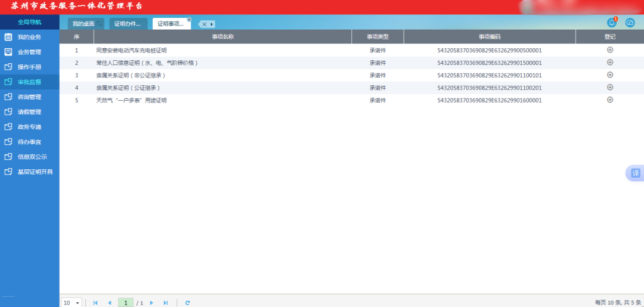Expand the tab list arrow beside close-all
644x307 pixels.
point(212,24)
